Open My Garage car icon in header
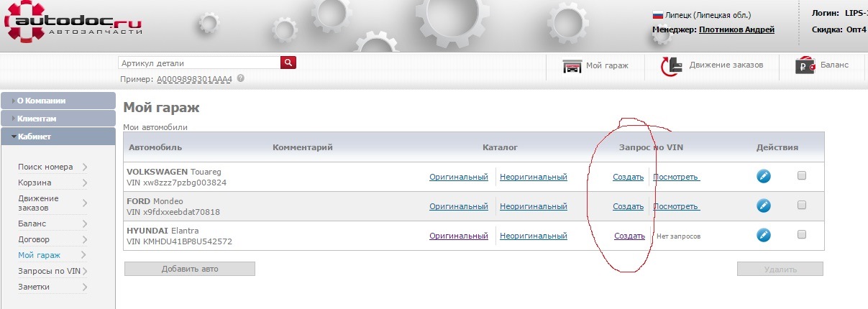Image resolution: width=868 pixels, height=309 pixels. coord(572,66)
